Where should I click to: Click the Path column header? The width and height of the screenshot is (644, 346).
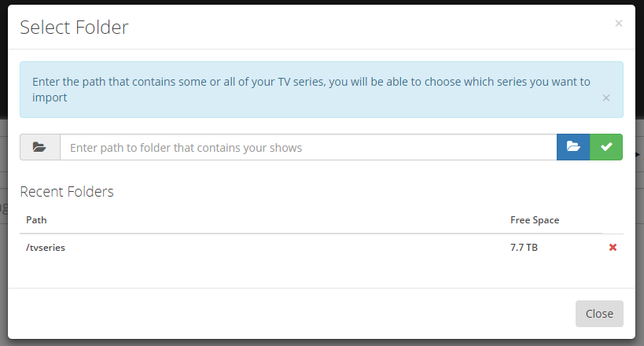pyautogui.click(x=36, y=220)
